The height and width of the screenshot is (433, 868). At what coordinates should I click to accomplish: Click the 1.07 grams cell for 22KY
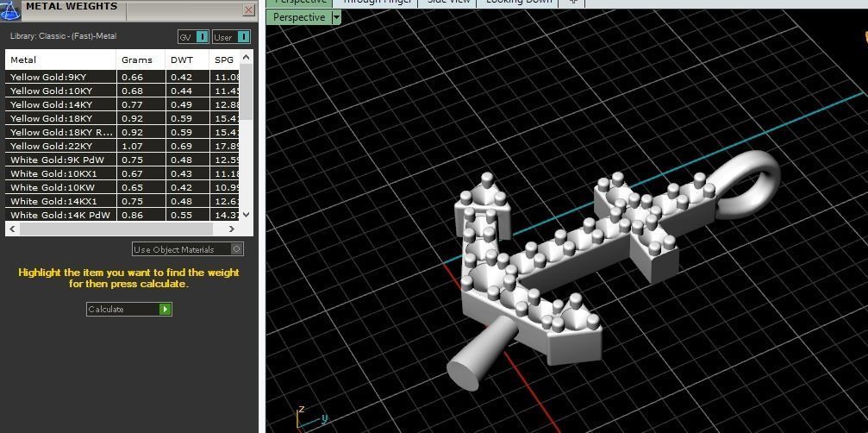[141, 146]
